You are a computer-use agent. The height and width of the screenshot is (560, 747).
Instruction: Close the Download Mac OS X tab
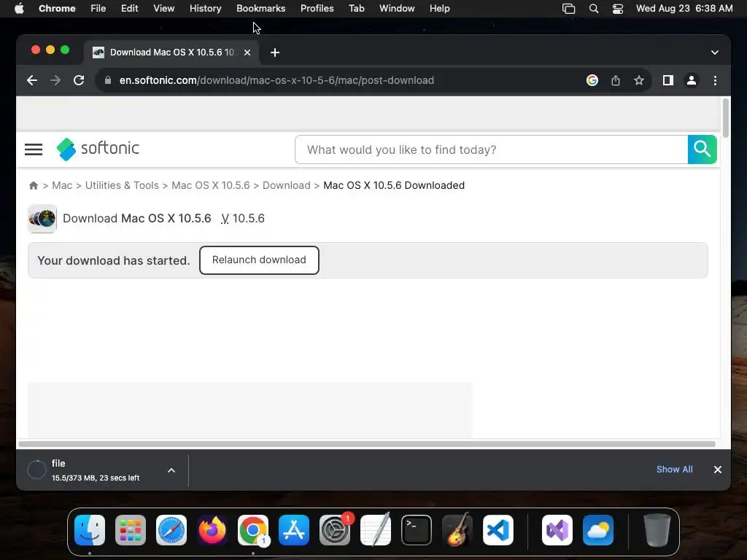tap(247, 52)
